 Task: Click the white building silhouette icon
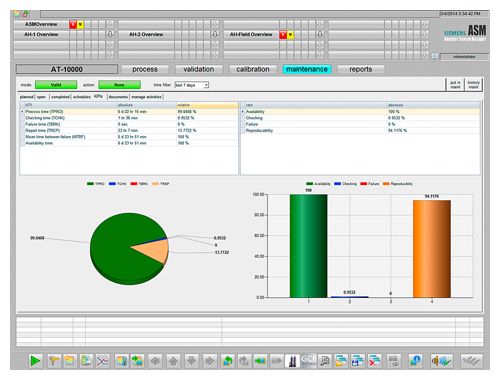point(292,361)
